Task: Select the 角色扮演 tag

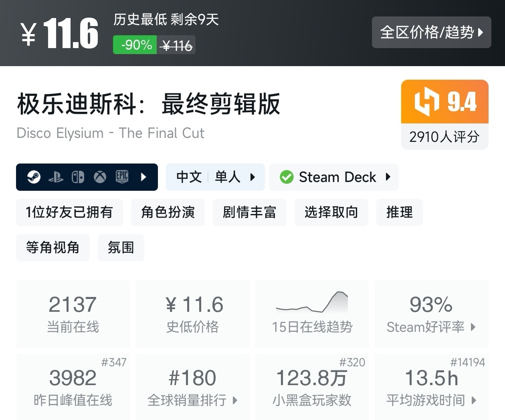Action: [168, 212]
